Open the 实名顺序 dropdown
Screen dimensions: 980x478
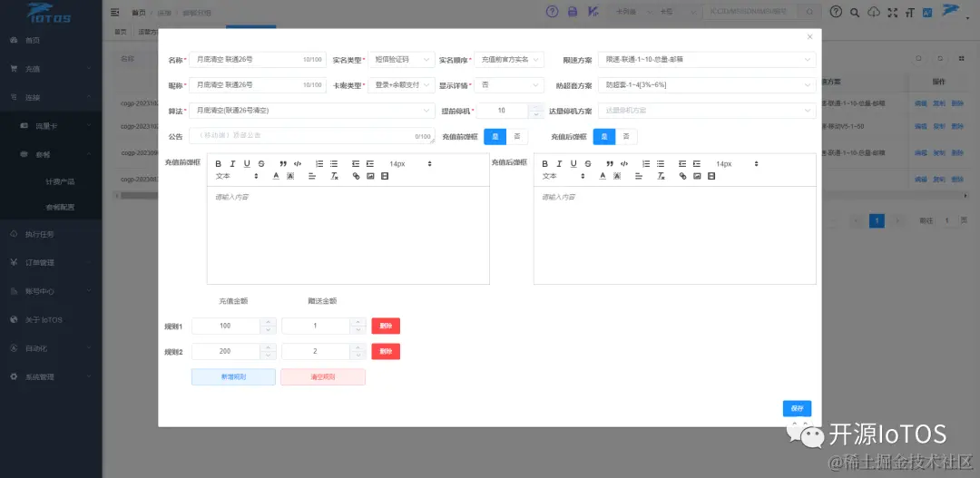509,59
